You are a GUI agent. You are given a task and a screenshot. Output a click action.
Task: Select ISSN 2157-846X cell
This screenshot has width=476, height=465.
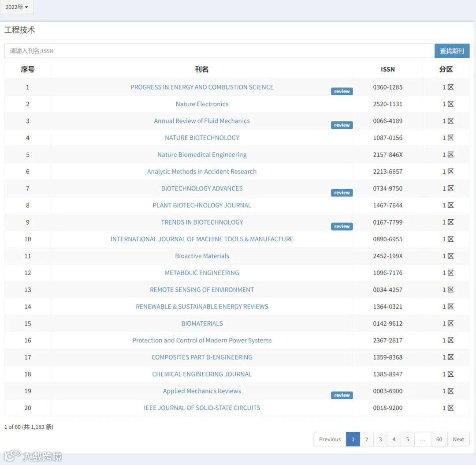[x=388, y=155]
